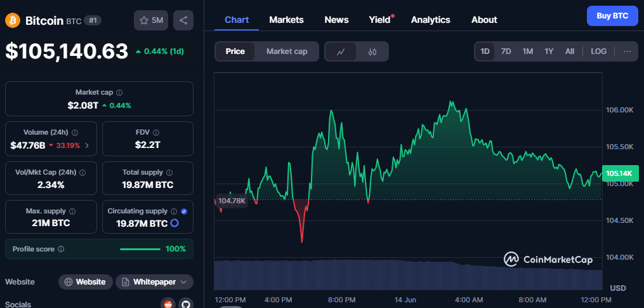Click Volume (24h) info icon
Viewport: 644px width, 308px height.
tap(75, 133)
